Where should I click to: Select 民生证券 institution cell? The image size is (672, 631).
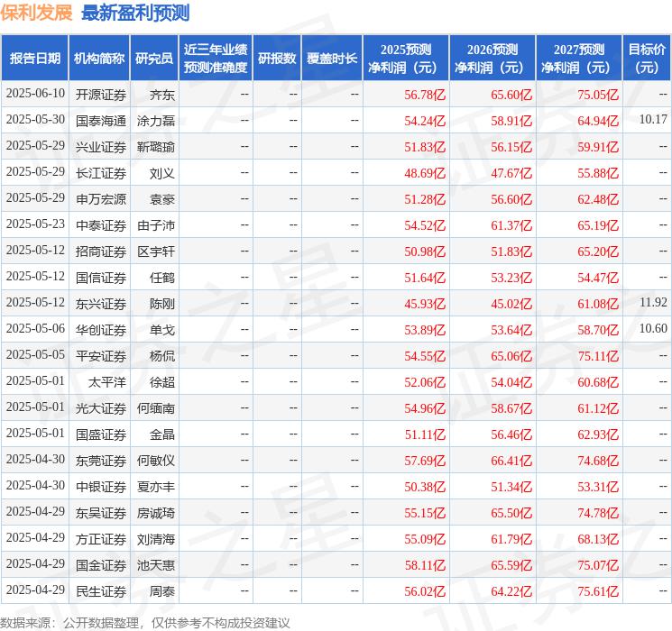[x=101, y=591]
